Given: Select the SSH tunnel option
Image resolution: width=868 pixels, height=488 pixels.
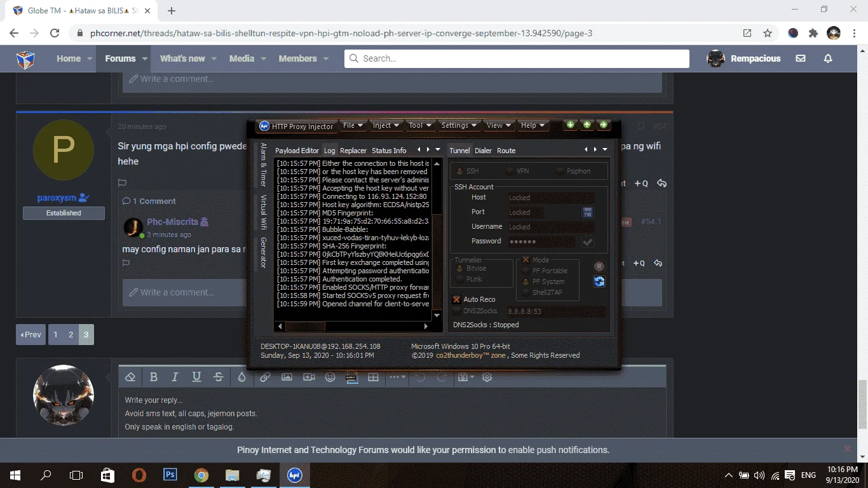Looking at the screenshot, I should pos(460,171).
